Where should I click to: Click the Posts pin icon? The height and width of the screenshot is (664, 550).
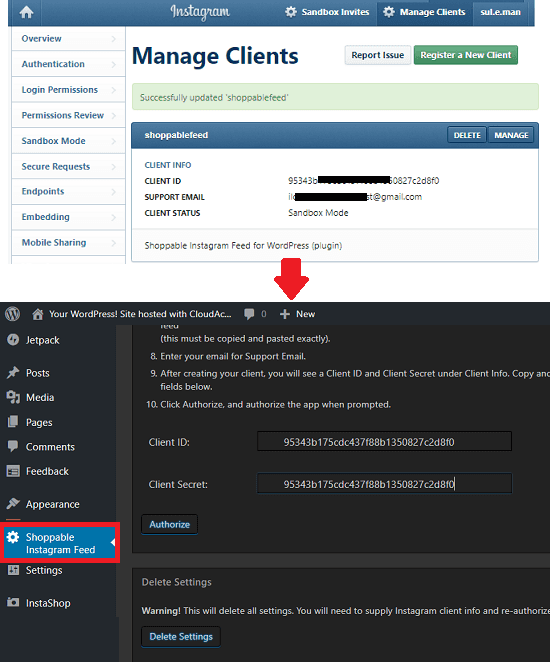point(13,373)
